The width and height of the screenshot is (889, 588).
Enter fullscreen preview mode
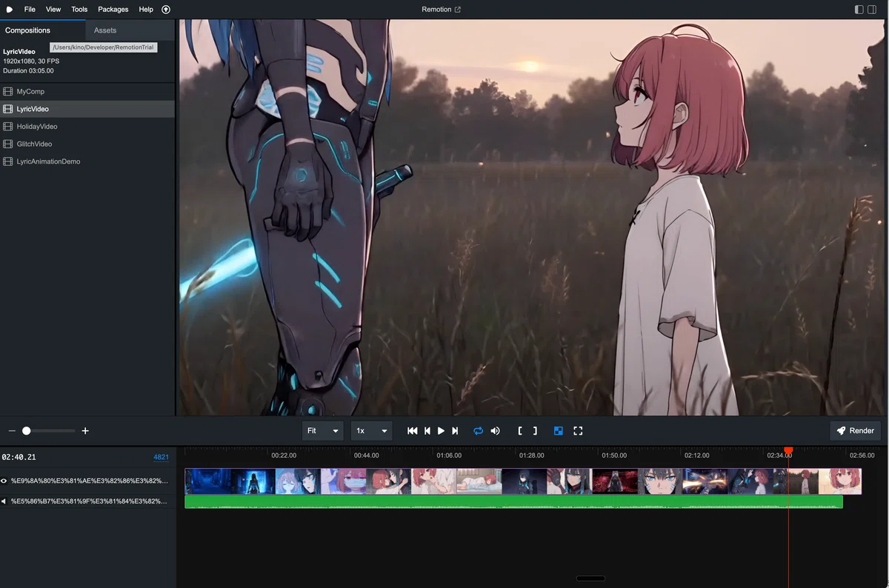click(x=579, y=431)
